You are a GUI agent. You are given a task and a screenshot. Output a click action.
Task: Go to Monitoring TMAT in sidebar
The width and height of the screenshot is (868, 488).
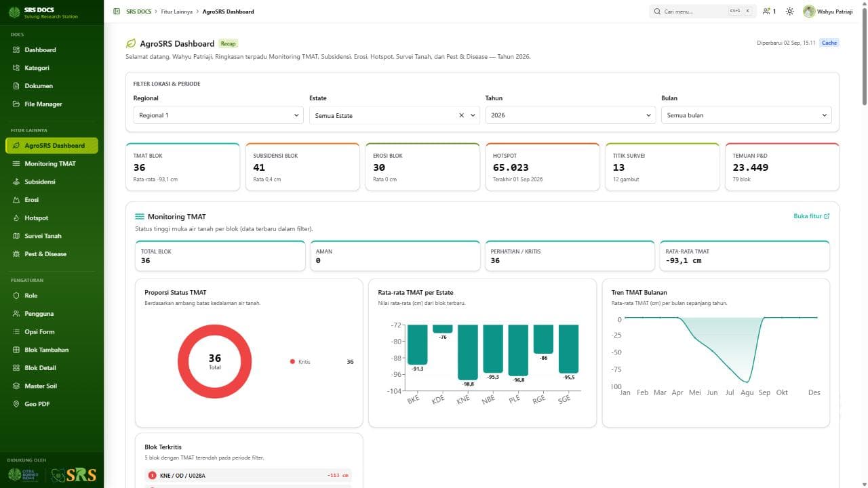tap(52, 164)
